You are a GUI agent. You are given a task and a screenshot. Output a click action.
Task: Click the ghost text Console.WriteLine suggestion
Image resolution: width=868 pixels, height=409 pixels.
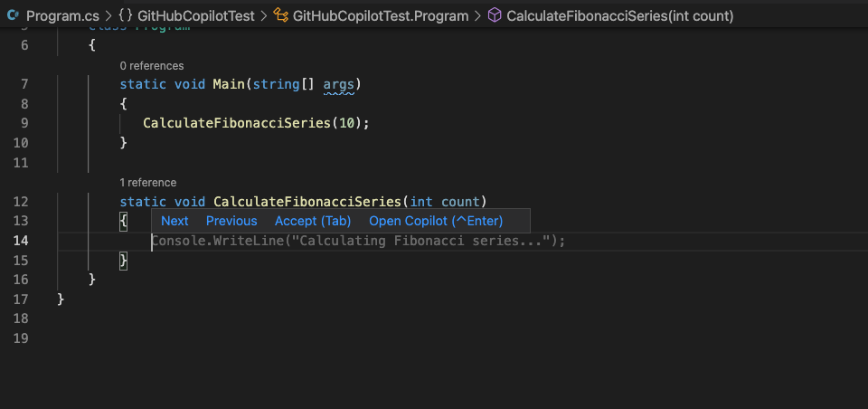[359, 241]
